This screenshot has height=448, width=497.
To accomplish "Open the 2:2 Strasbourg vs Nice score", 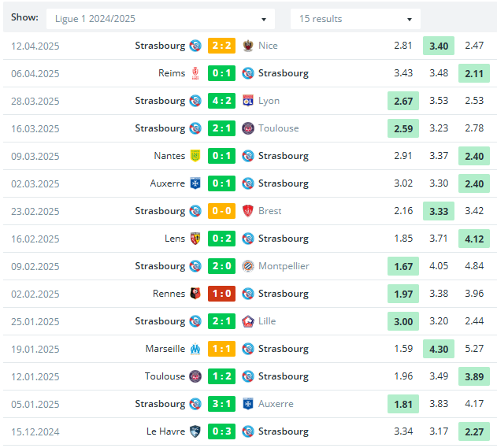I will (x=221, y=46).
